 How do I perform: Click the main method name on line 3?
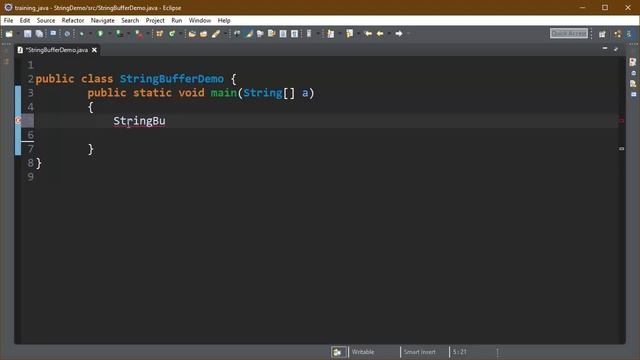[224, 93]
